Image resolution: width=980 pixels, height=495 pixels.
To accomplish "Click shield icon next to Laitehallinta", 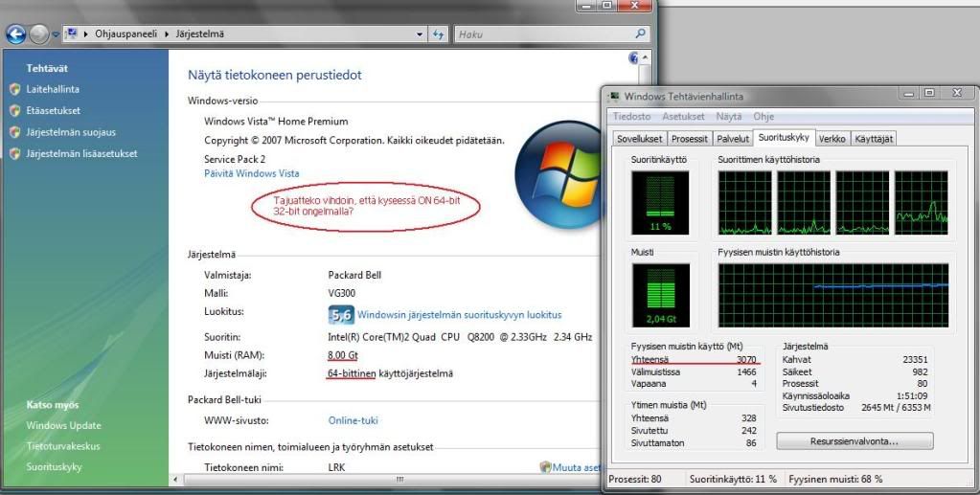I will pos(15,89).
